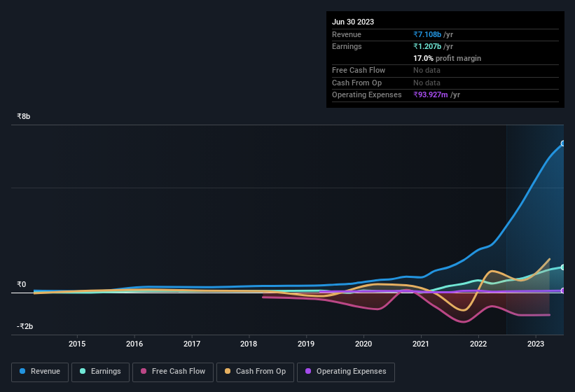Click the Revenue label in tooltip

click(x=347, y=34)
